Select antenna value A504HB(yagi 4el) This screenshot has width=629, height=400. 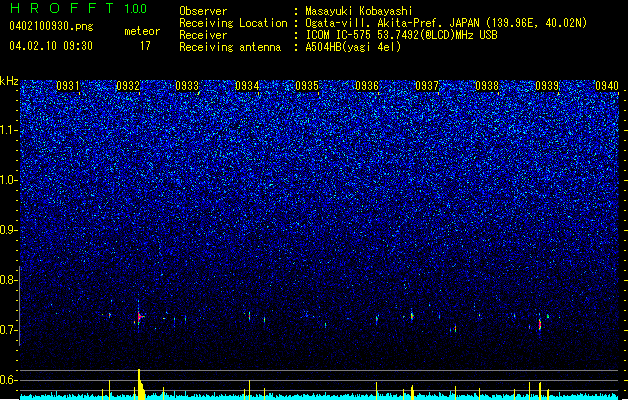point(353,47)
